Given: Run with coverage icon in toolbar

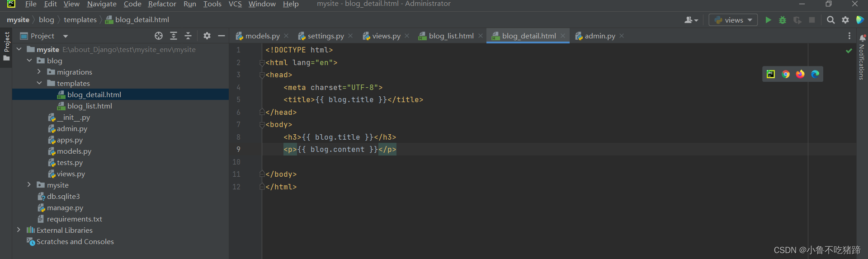Looking at the screenshot, I should click(797, 20).
